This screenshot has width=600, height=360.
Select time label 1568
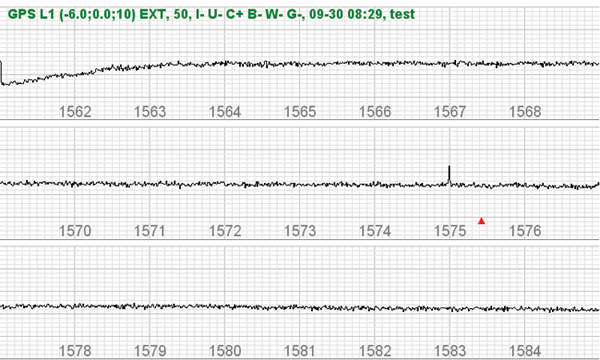[525, 112]
